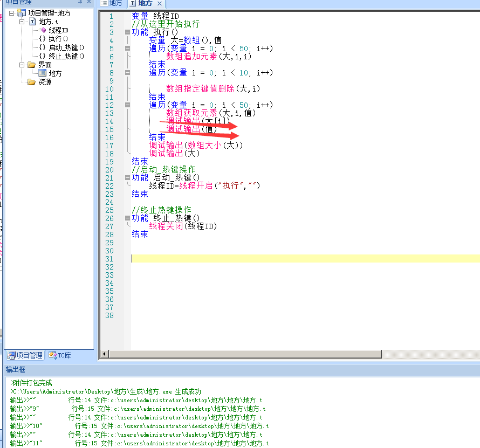Fold the 功能 执行() code block
Viewport: 480px width, 448px height.
(x=127, y=32)
